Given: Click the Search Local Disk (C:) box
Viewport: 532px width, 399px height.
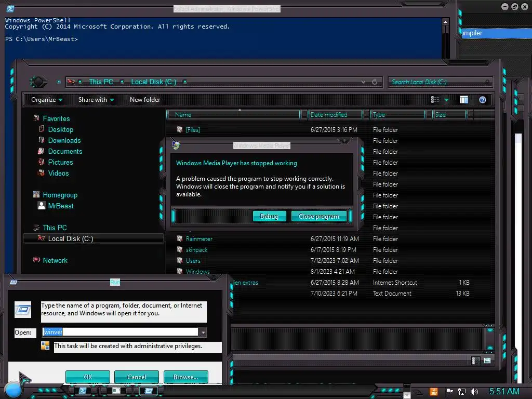Looking at the screenshot, I should point(440,82).
